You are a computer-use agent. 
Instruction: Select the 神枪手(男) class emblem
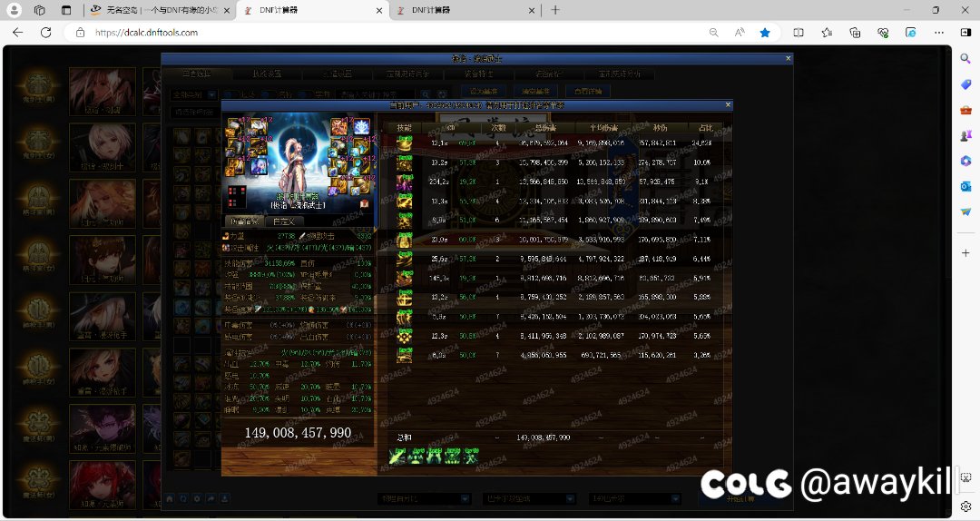tap(38, 313)
